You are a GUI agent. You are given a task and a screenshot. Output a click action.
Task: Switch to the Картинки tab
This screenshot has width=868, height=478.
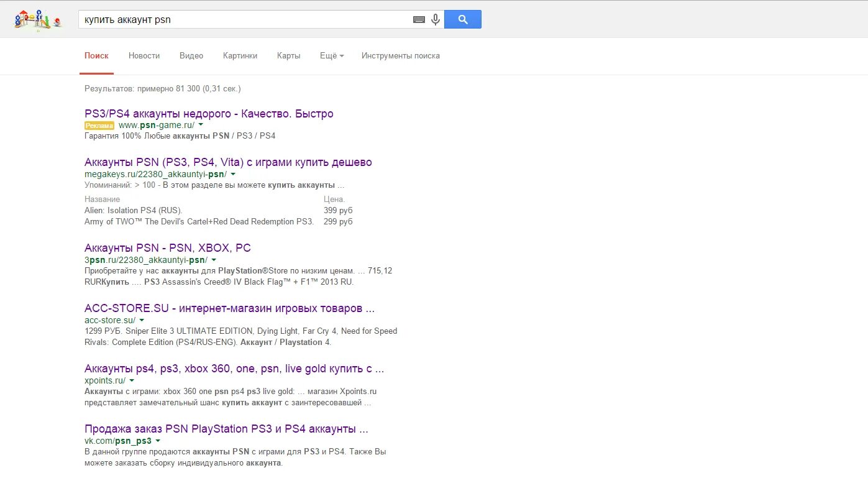(x=240, y=55)
